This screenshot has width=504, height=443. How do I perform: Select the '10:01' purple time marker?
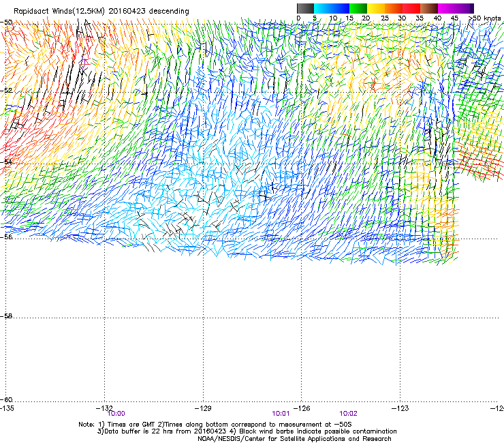[x=281, y=414]
